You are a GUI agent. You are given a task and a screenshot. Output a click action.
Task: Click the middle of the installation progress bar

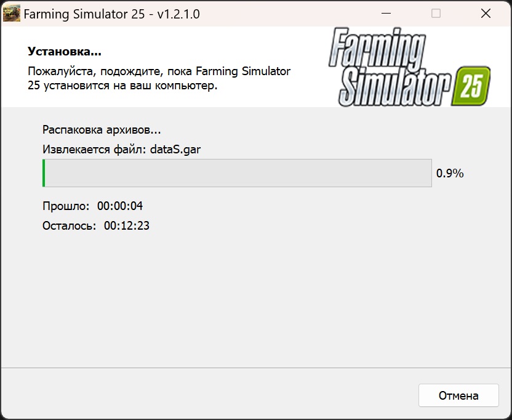[x=237, y=173]
